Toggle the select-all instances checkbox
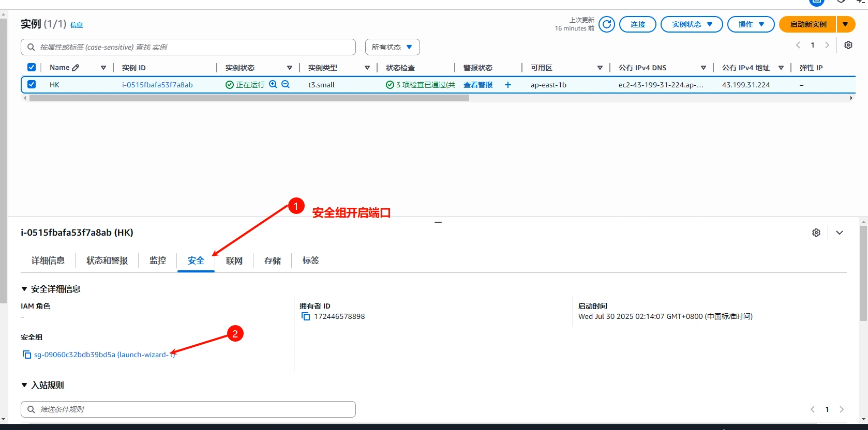 point(32,68)
